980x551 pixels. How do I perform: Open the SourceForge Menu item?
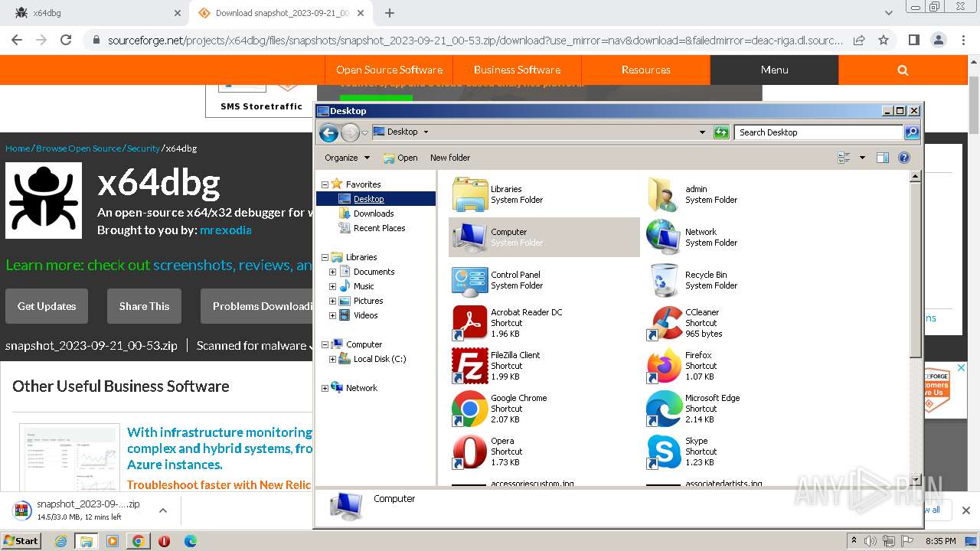(x=774, y=70)
